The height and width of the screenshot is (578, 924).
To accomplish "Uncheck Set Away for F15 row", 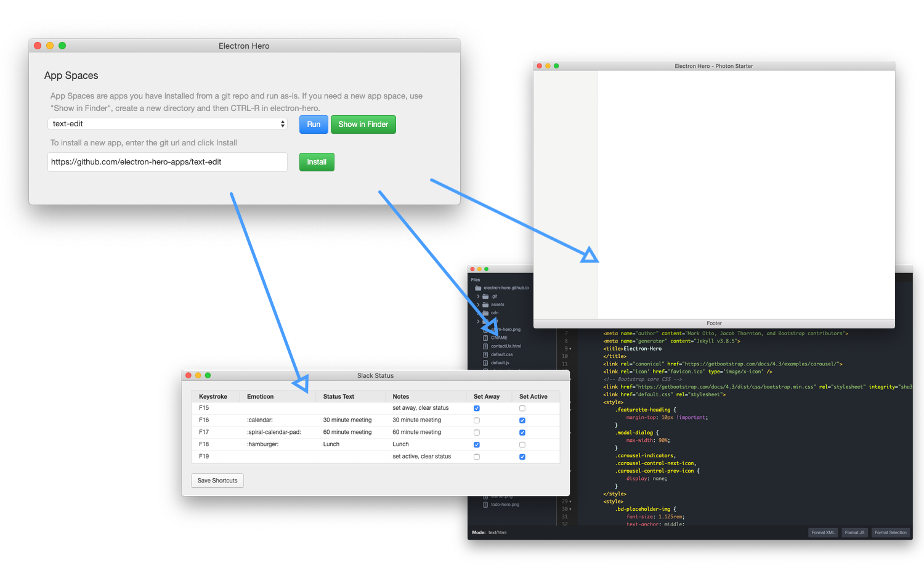I will point(477,409).
